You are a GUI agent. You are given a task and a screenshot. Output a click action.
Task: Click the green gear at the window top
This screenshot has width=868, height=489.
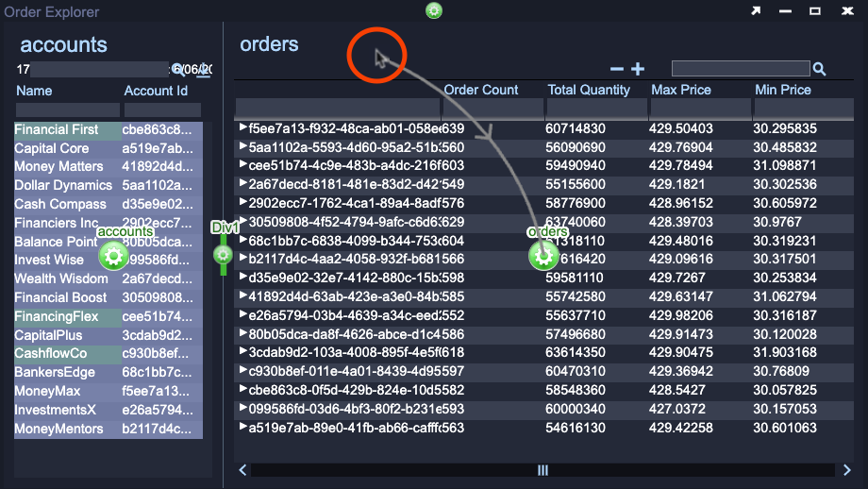pos(434,10)
